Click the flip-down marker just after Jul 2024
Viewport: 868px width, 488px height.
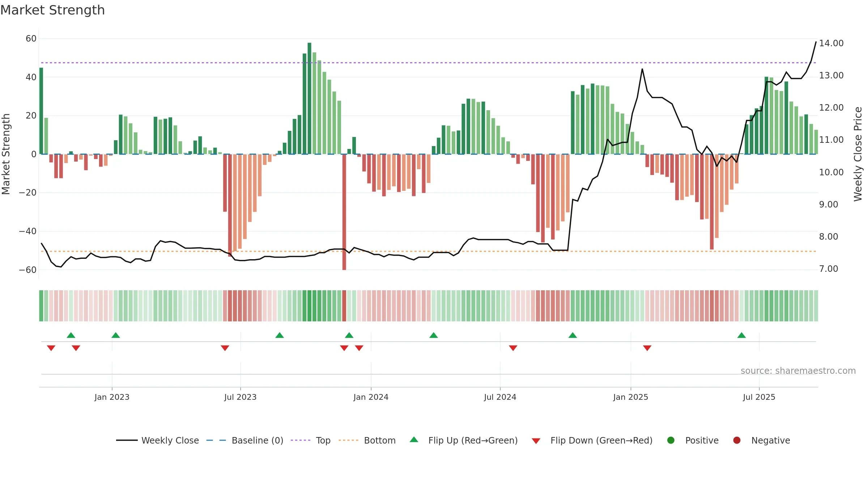513,348
